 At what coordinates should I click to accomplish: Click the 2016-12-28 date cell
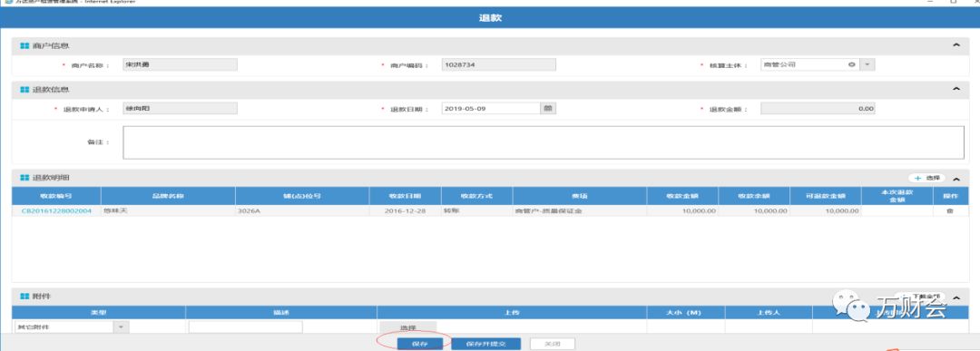click(405, 211)
